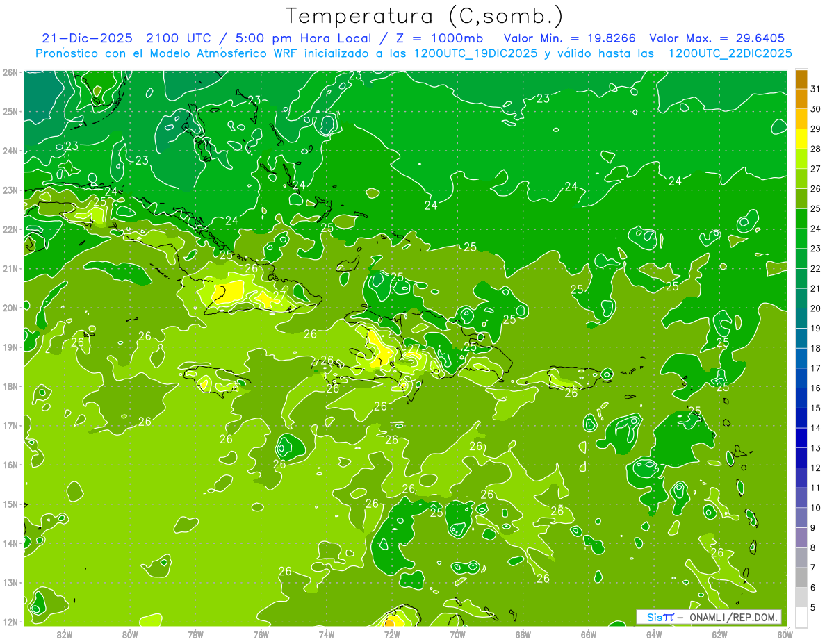Viewport: 834px width, 644px height.
Task: Click the 18N latitude axis label
Action: pyautogui.click(x=10, y=386)
